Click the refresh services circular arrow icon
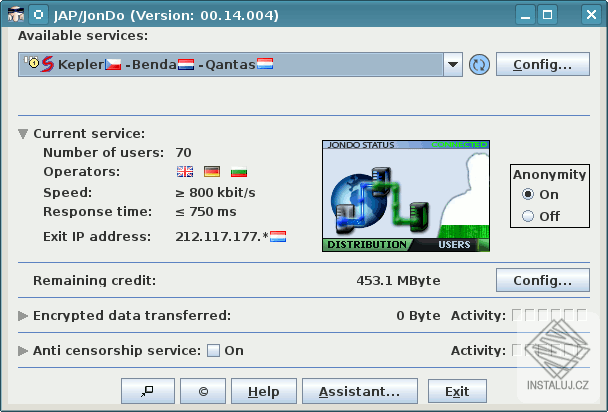The width and height of the screenshot is (608, 412). (x=479, y=65)
